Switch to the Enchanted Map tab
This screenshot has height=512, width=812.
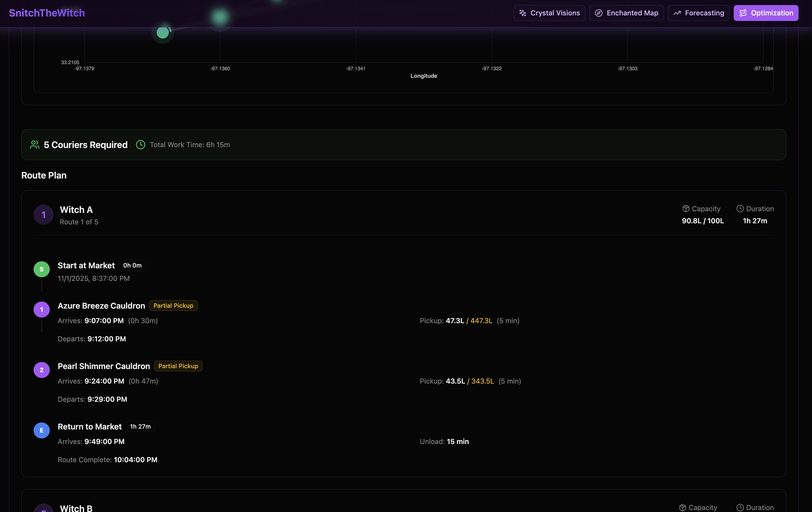pos(626,13)
